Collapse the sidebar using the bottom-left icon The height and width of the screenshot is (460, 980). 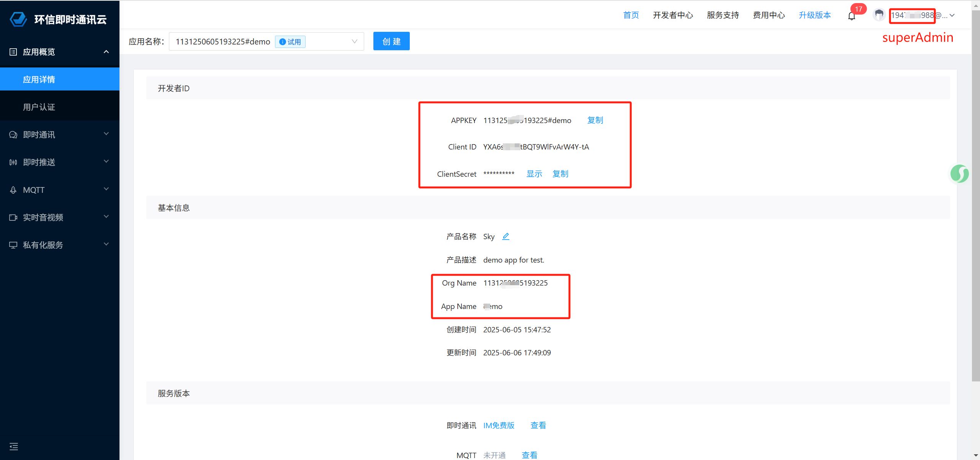coord(14,447)
